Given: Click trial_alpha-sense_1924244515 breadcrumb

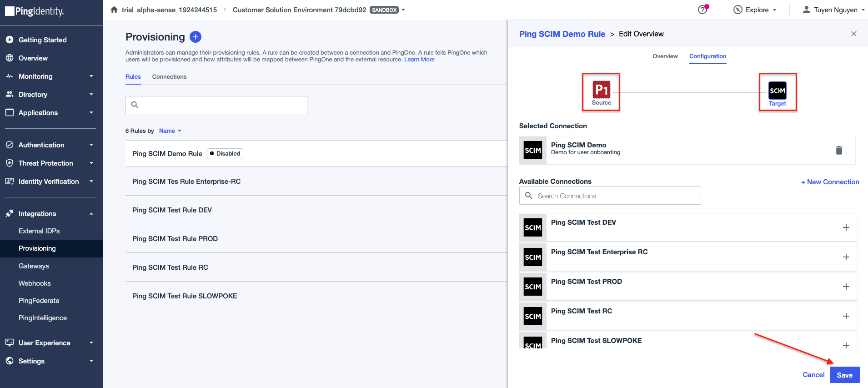Looking at the screenshot, I should (169, 10).
